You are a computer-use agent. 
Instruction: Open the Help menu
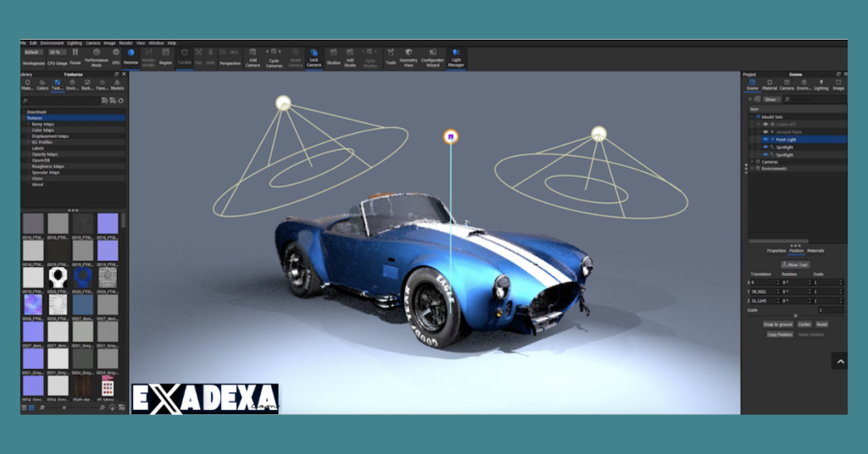tap(171, 43)
